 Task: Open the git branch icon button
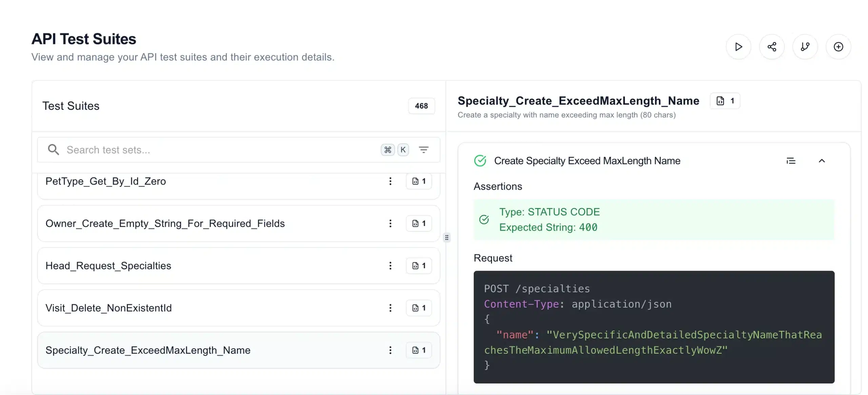click(805, 47)
